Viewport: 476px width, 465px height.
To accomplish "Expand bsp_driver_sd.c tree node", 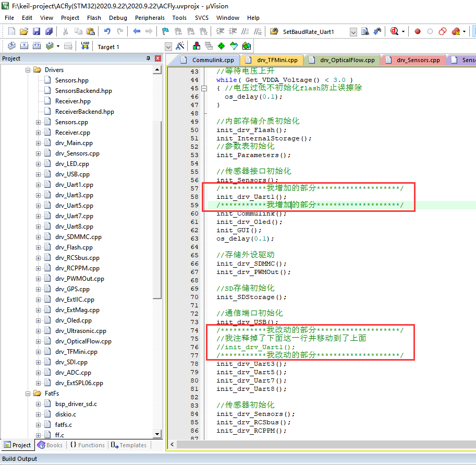I will coord(38,404).
